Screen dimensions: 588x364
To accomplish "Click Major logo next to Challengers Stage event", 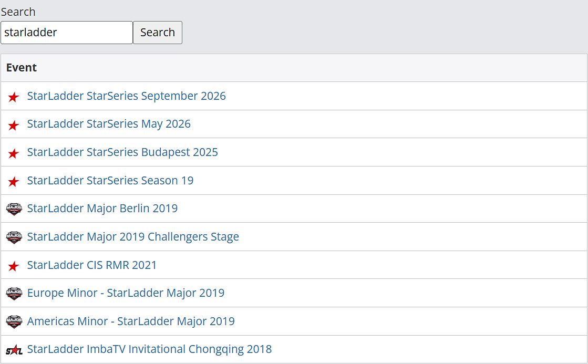I will click(x=14, y=237).
